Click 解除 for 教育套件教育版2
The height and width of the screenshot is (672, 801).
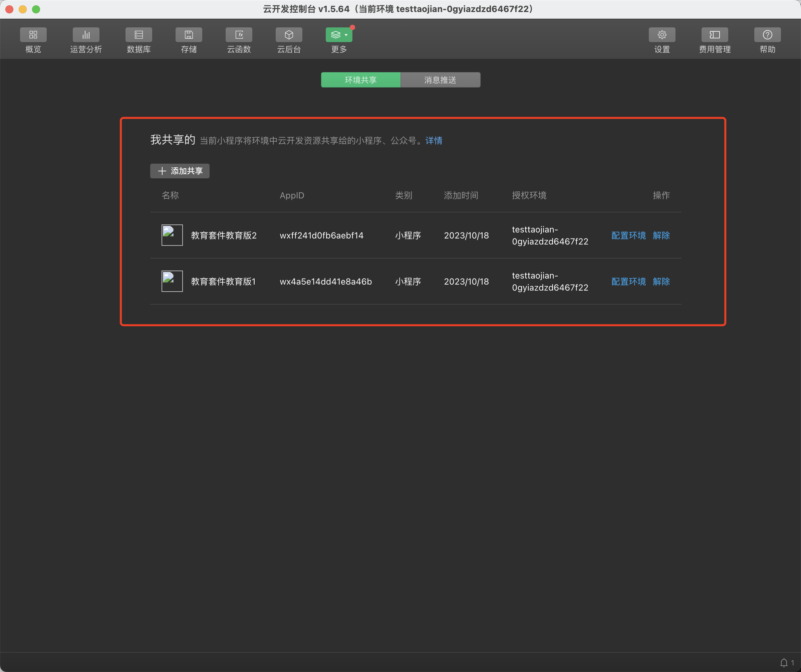(x=661, y=235)
